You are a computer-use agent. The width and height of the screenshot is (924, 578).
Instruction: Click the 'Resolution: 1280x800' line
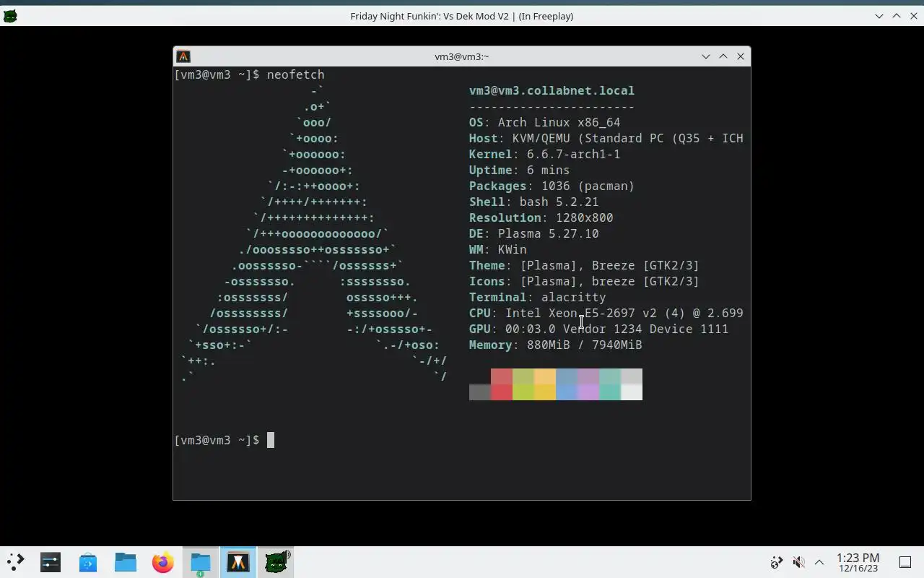[541, 217]
